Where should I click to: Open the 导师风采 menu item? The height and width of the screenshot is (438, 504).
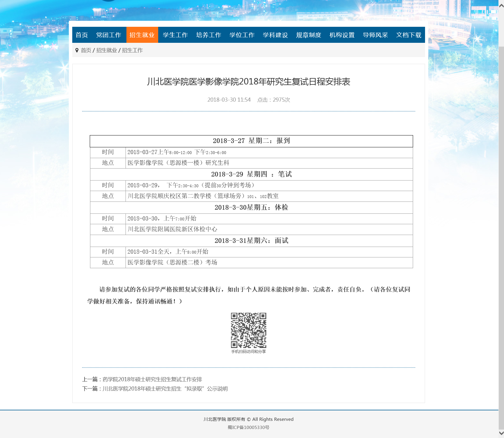375,35
